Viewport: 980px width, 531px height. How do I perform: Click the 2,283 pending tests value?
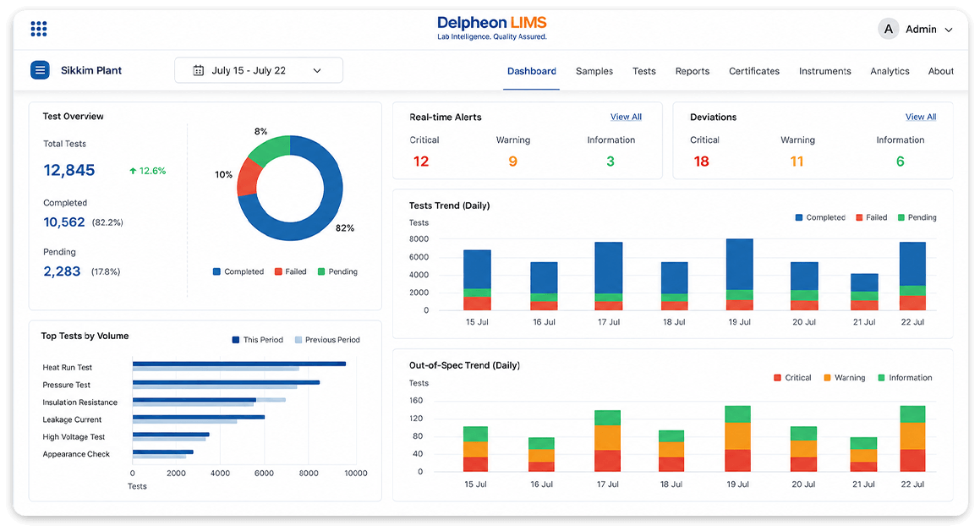tap(62, 271)
